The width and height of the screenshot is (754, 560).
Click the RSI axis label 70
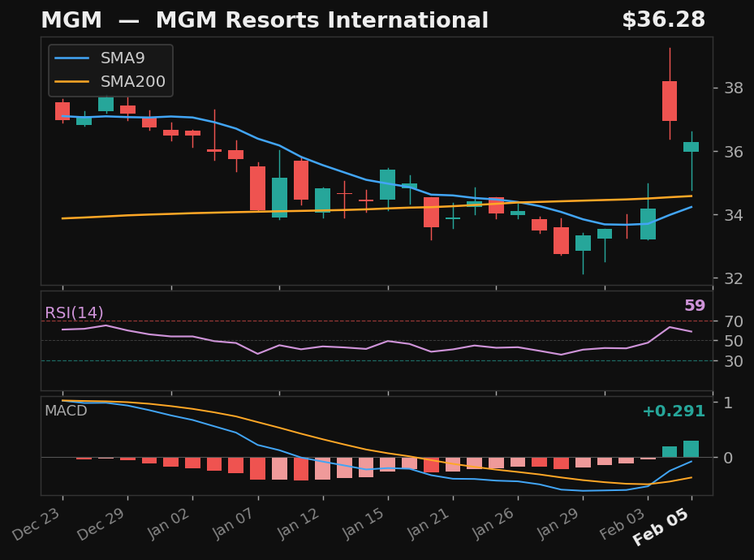click(x=734, y=321)
